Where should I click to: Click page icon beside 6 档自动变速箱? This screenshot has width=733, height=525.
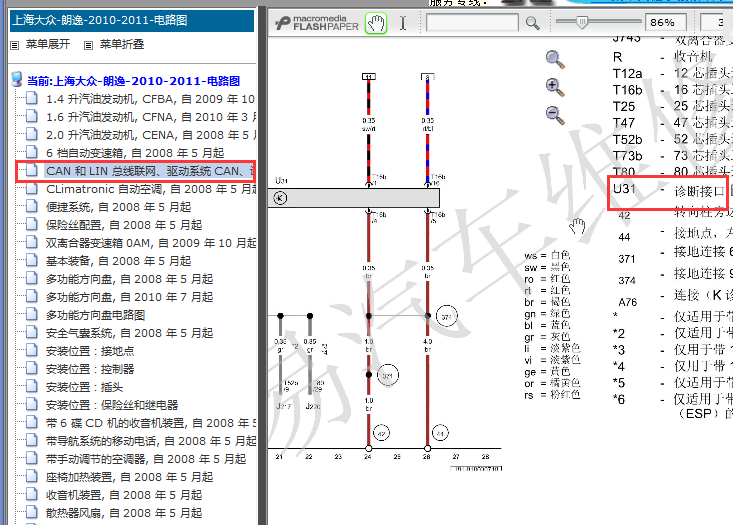[x=32, y=152]
